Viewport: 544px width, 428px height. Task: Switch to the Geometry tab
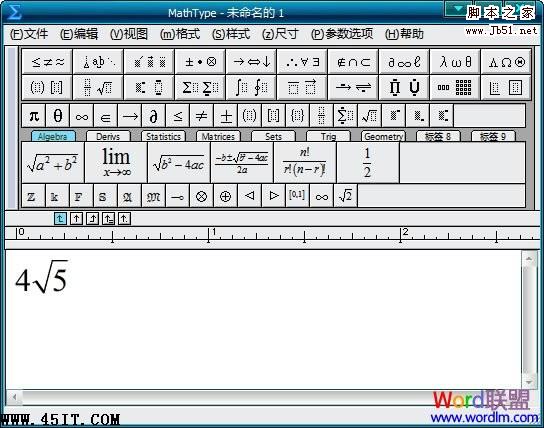(x=383, y=136)
